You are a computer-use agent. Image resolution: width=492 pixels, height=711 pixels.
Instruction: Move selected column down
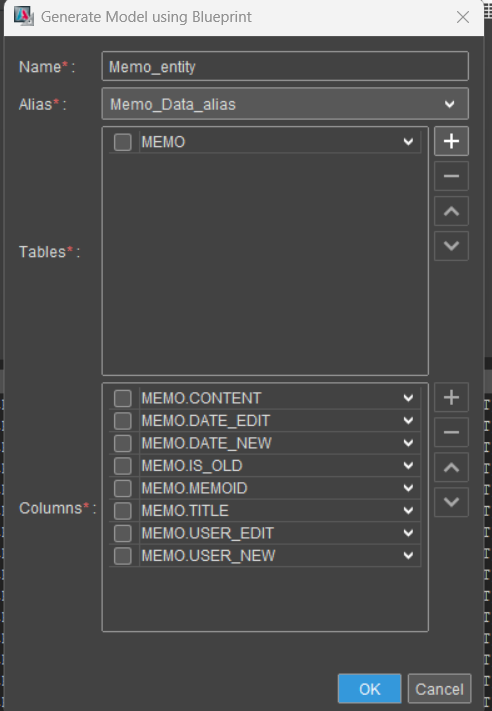click(x=451, y=502)
